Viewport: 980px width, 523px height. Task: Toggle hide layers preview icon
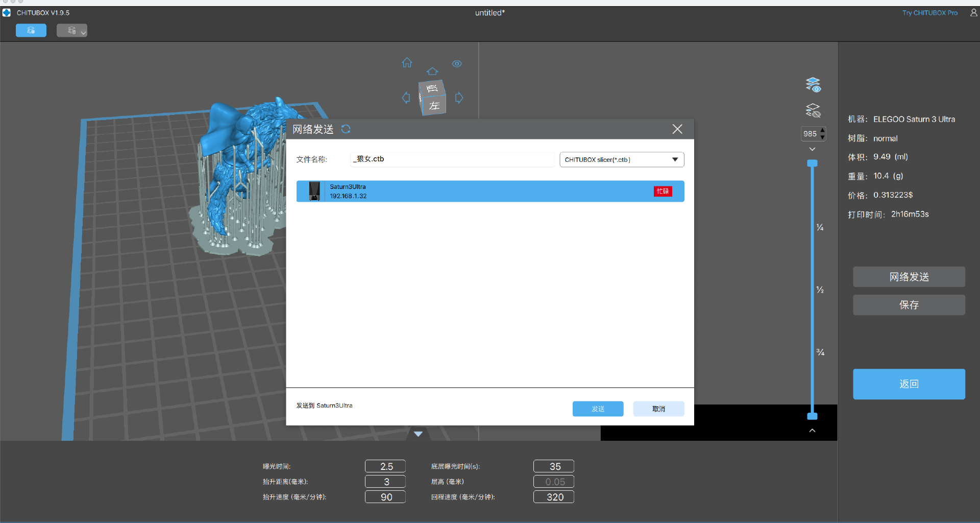[x=813, y=110]
